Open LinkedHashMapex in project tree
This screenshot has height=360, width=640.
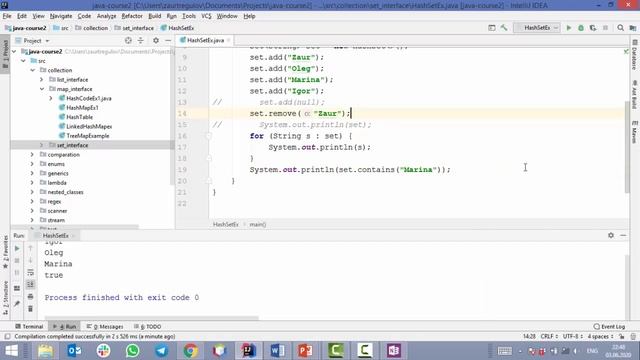(x=89, y=127)
